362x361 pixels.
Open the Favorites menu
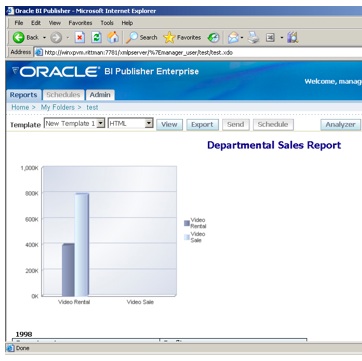point(80,23)
